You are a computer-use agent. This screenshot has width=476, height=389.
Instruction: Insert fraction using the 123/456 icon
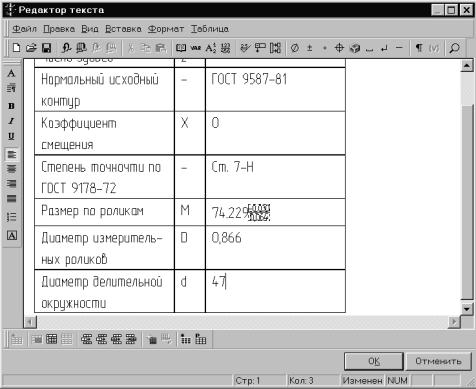coord(225,48)
